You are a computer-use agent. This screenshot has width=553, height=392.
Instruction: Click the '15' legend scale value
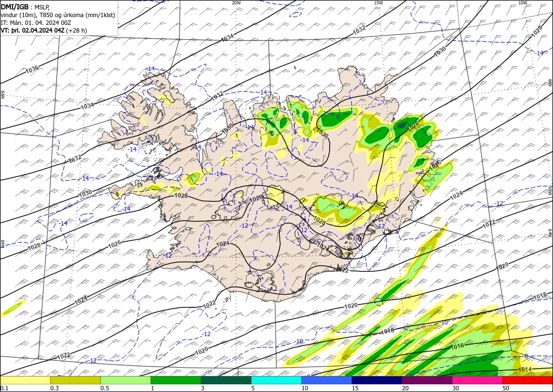tap(355, 388)
